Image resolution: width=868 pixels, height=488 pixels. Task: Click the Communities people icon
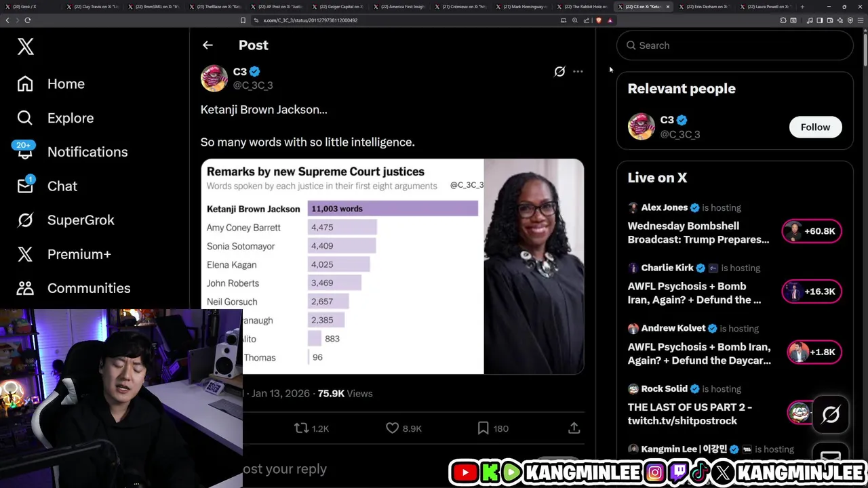[25, 288]
